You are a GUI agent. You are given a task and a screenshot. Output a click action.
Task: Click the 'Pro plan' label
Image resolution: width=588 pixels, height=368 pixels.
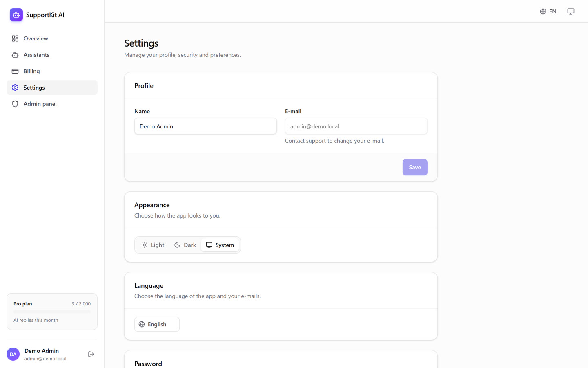click(x=22, y=304)
